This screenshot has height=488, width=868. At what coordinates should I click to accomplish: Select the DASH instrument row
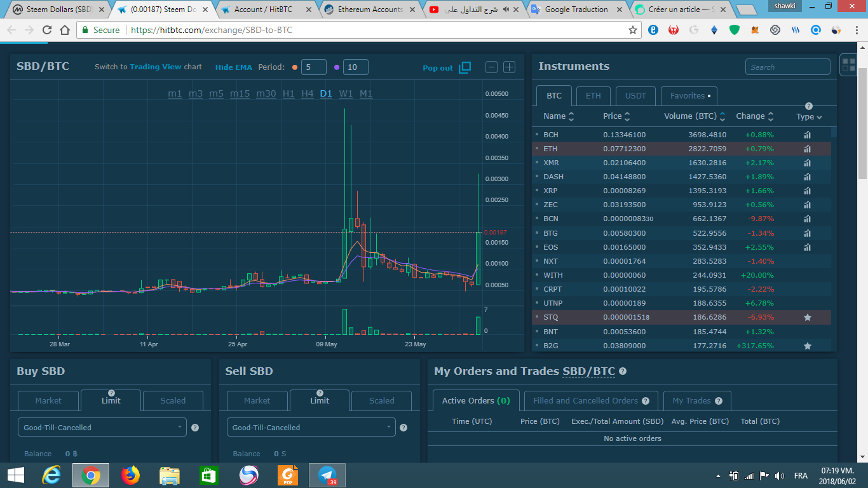click(681, 177)
